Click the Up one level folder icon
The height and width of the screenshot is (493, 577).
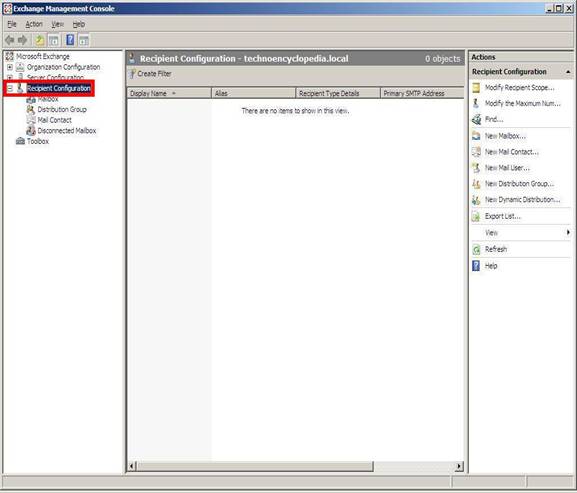(x=39, y=40)
